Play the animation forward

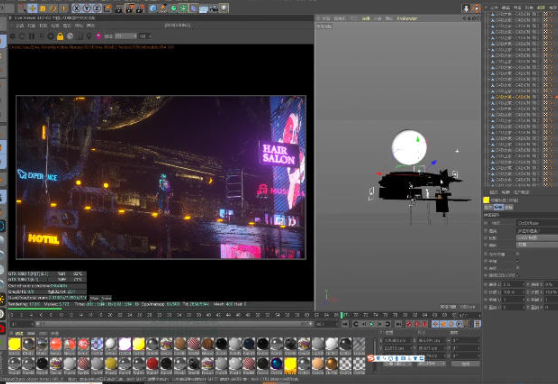372,324
